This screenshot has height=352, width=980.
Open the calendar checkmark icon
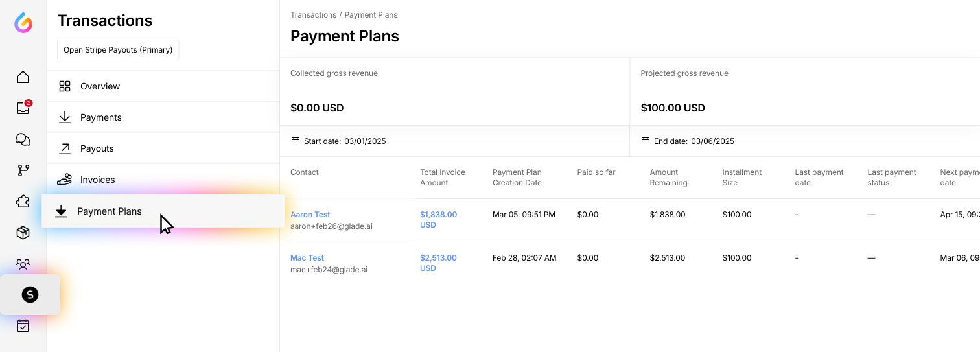tap(23, 326)
